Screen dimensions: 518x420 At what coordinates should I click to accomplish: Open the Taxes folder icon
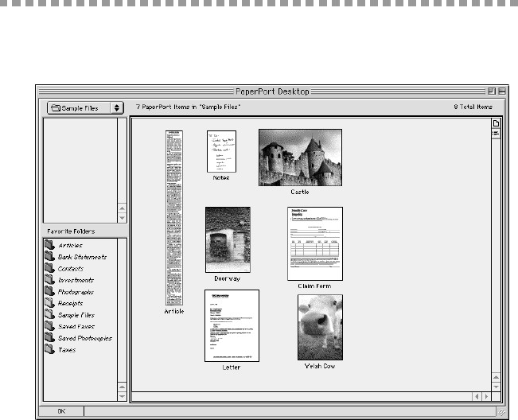(50, 349)
